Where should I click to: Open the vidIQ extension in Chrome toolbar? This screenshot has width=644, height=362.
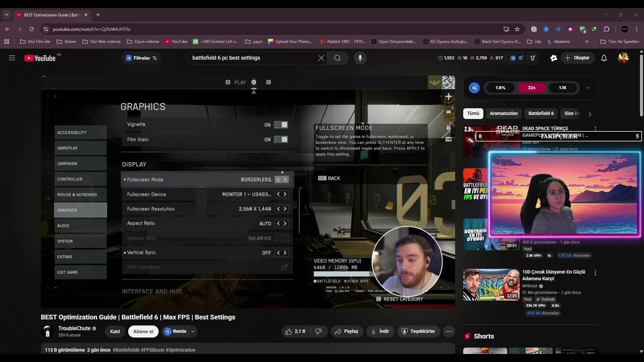pyautogui.click(x=546, y=29)
